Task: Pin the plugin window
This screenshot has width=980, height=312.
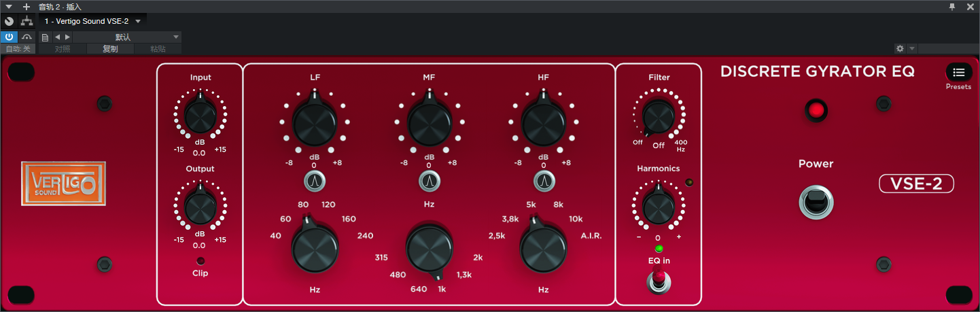Action: [x=952, y=7]
